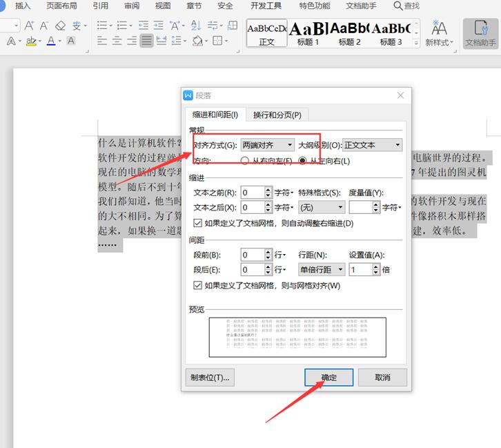
Task: Click the borders grid icon
Action: click(217, 41)
